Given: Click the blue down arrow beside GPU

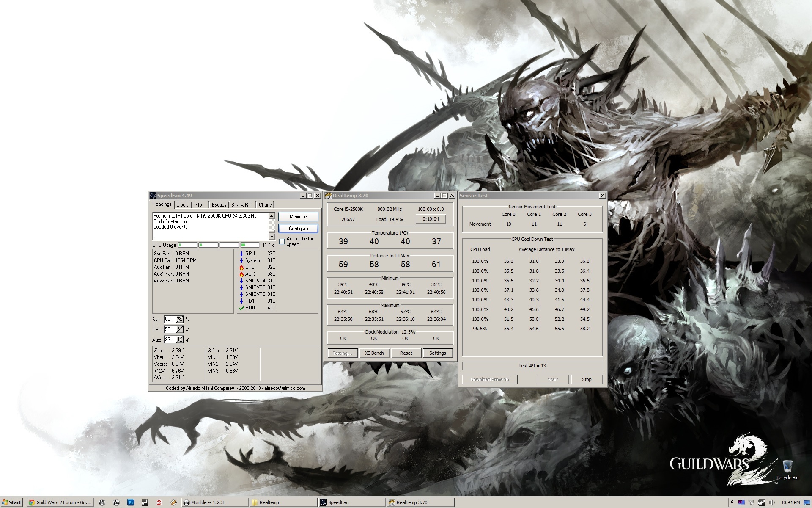Looking at the screenshot, I should (241, 254).
